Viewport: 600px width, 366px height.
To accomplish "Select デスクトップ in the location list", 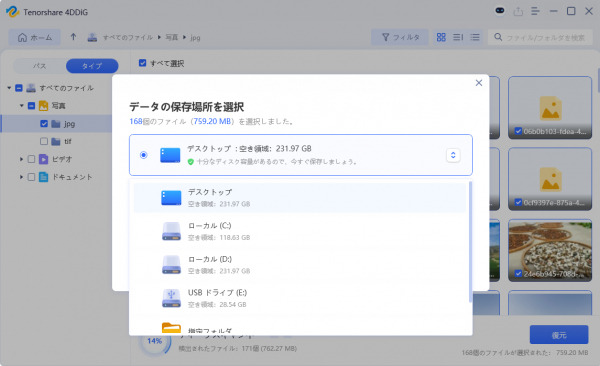I will click(x=300, y=198).
